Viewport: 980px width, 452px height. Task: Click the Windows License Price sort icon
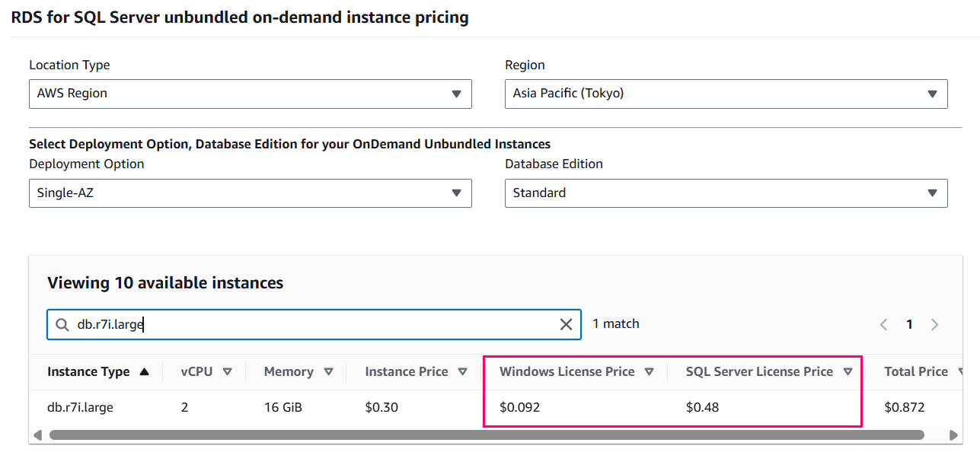[x=649, y=371]
